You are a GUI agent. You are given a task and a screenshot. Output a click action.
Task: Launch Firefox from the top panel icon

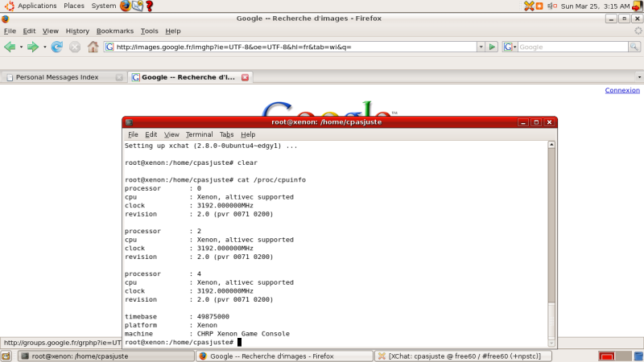tap(126, 6)
